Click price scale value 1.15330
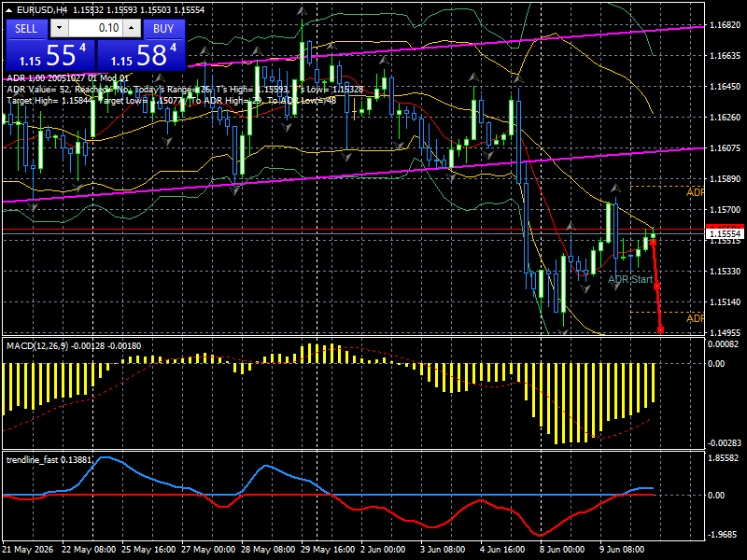The height and width of the screenshot is (560, 747). pyautogui.click(x=726, y=271)
